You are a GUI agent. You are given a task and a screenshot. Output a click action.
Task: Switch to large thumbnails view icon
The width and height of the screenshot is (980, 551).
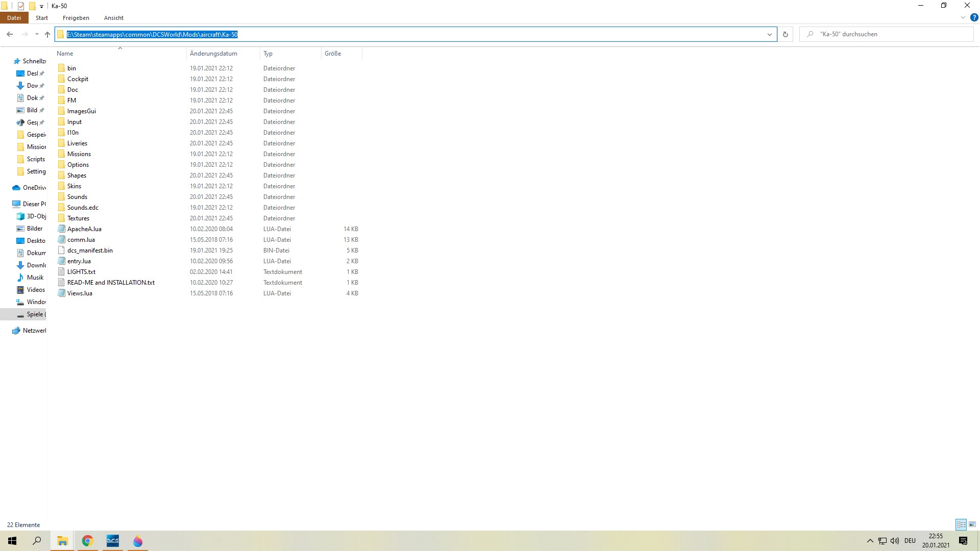pos(972,524)
